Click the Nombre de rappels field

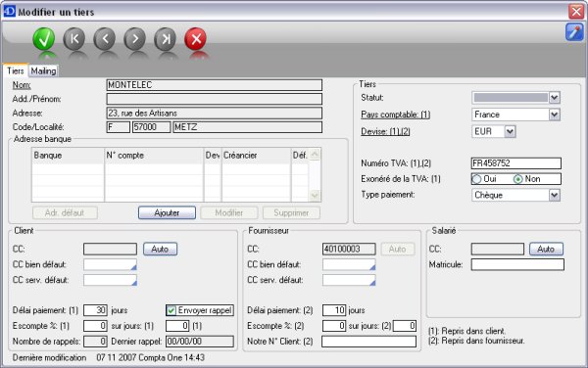pos(95,342)
